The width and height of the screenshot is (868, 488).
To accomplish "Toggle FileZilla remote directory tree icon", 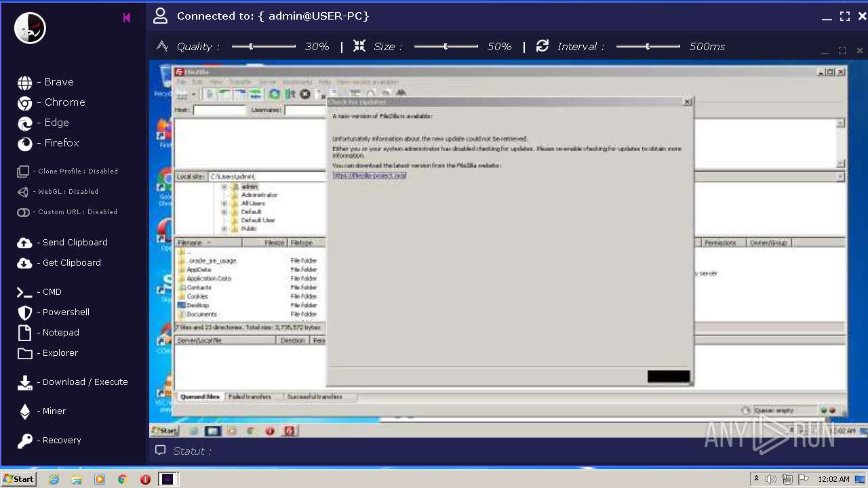I will 240,94.
